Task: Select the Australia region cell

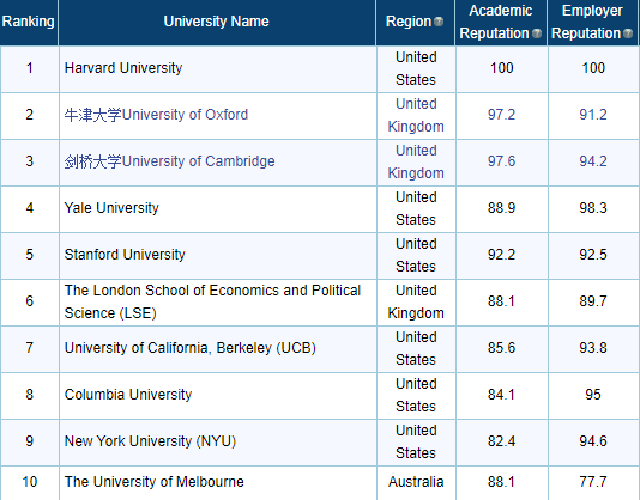Action: [416, 482]
